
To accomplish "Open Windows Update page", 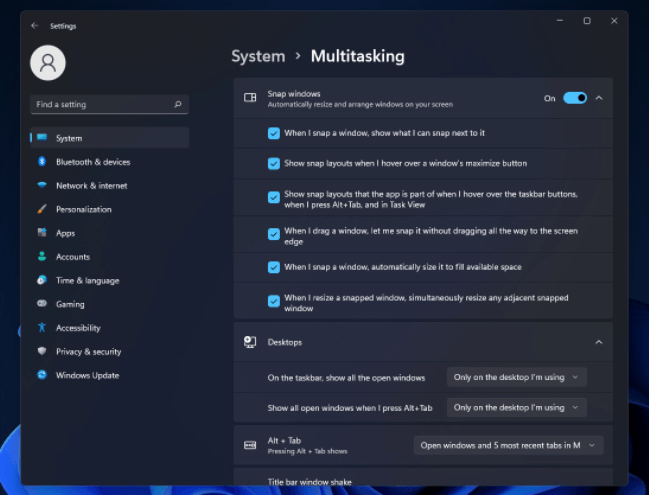I will point(110,375).
